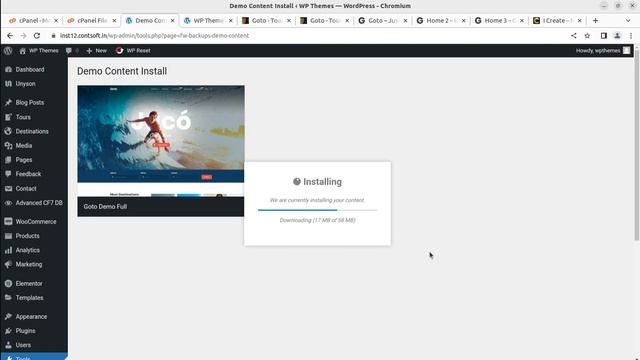Open the Templates folder icon
This screenshot has width=640, height=360.
[x=8, y=298]
